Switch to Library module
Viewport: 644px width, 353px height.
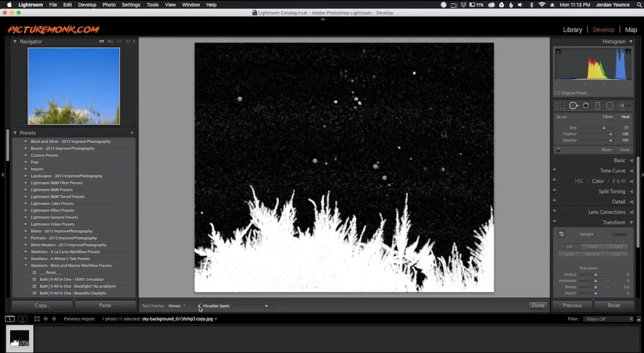(573, 30)
